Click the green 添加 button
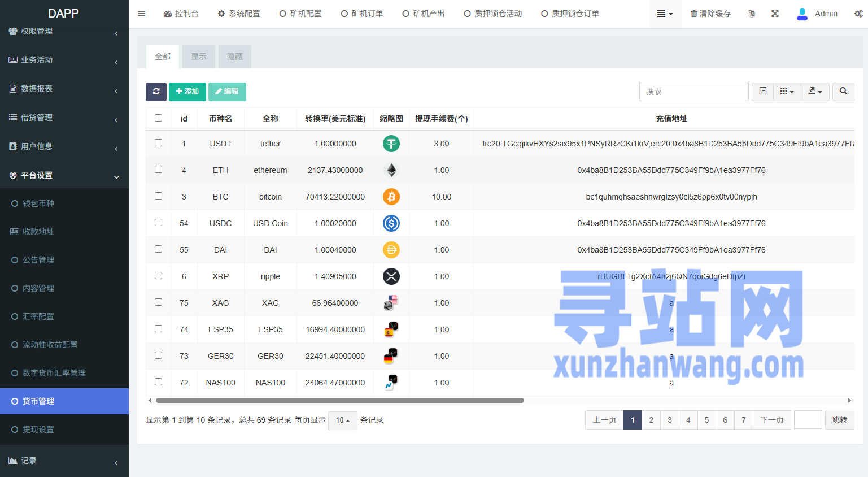The height and width of the screenshot is (477, 868). pos(187,92)
